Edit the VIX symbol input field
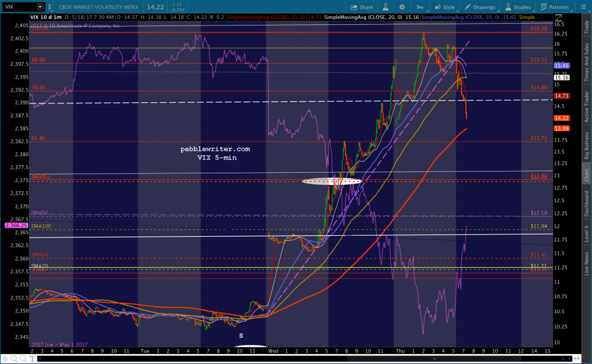 click(19, 7)
